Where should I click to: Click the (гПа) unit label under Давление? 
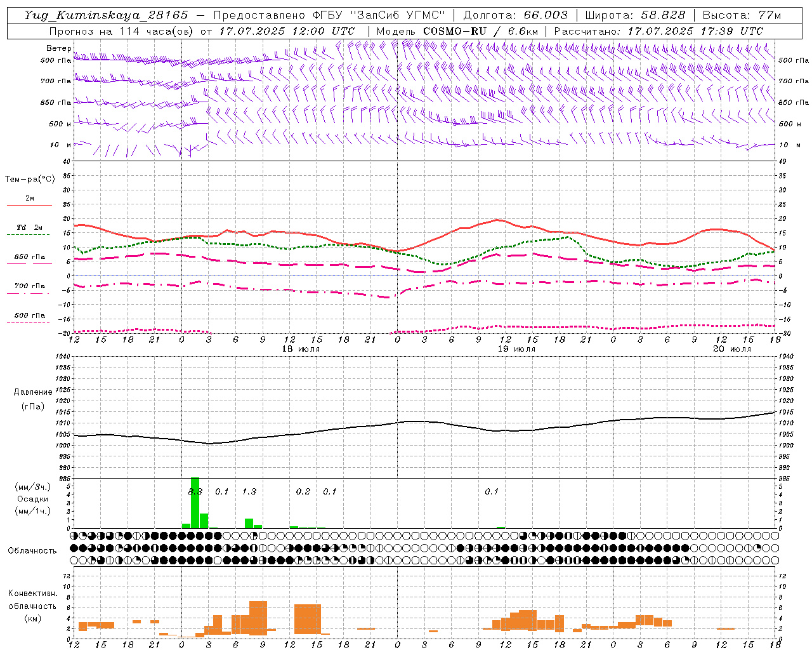(x=32, y=407)
